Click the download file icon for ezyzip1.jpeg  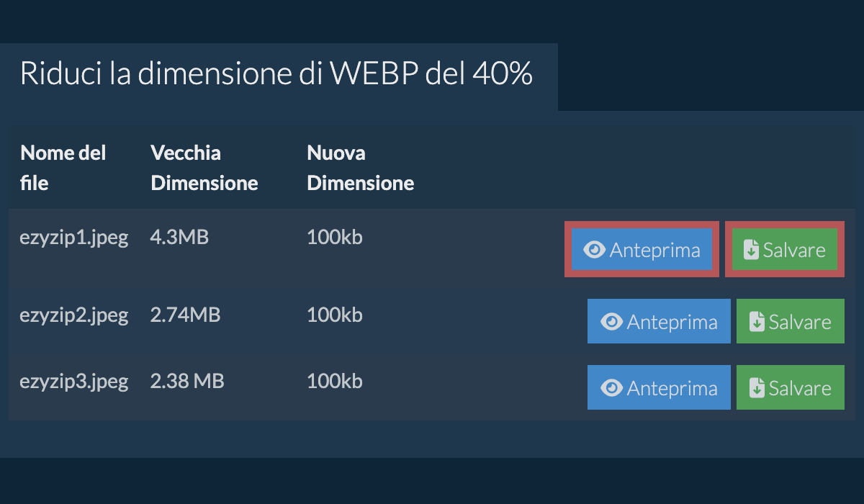pyautogui.click(x=751, y=250)
